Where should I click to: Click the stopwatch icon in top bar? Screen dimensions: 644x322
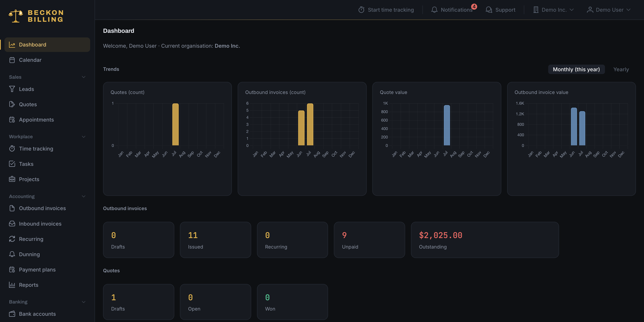(361, 10)
